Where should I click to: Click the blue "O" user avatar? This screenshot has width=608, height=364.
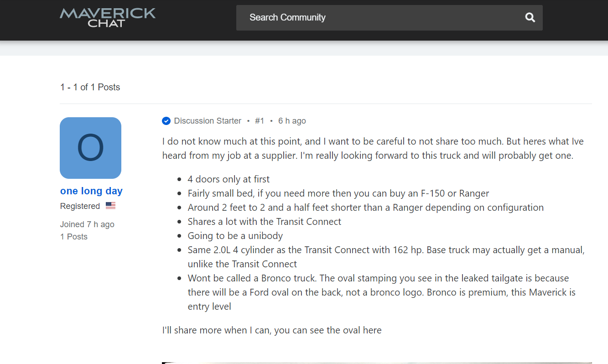[x=90, y=148]
